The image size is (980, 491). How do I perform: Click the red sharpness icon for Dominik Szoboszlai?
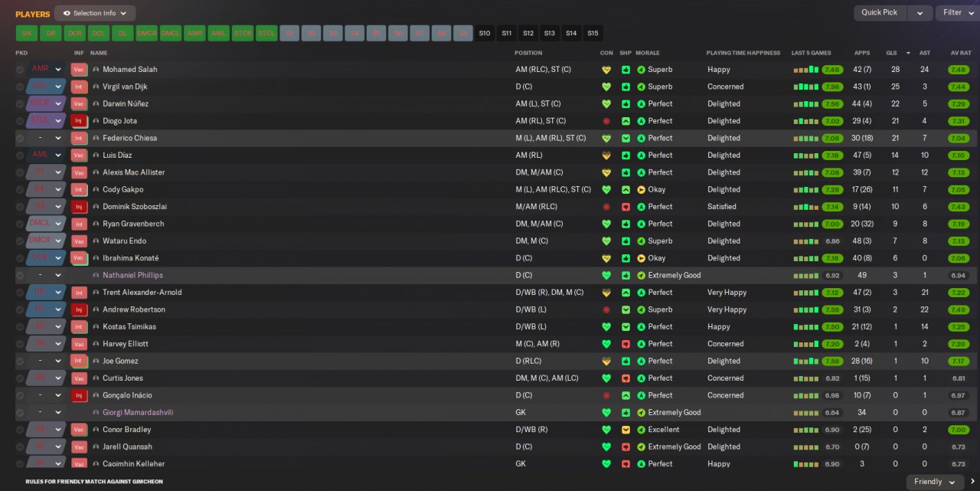[626, 207]
